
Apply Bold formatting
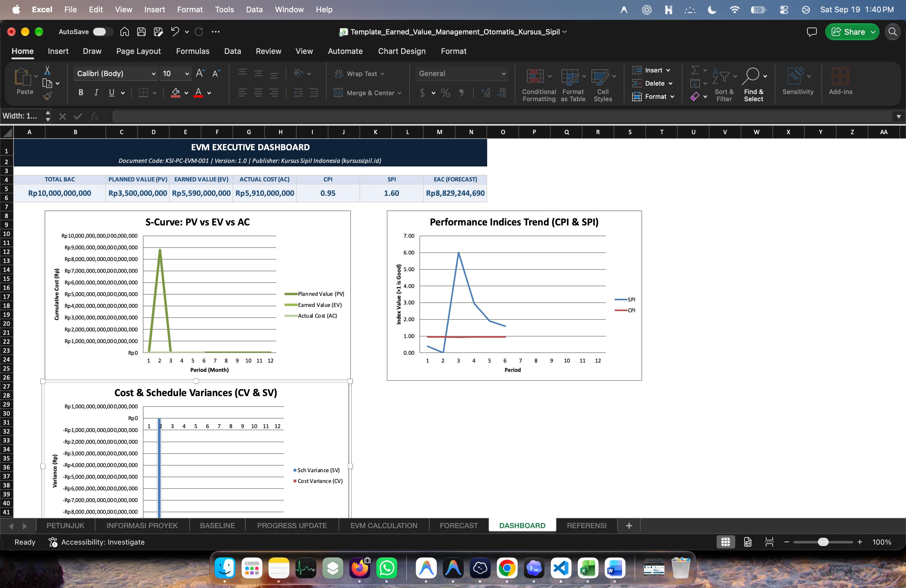tap(81, 93)
